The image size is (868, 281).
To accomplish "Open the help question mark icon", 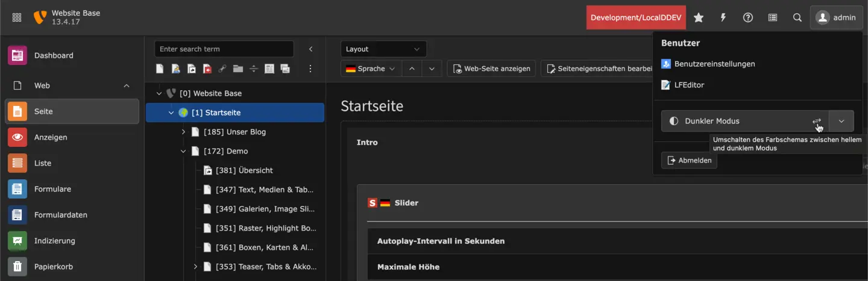I will point(748,17).
